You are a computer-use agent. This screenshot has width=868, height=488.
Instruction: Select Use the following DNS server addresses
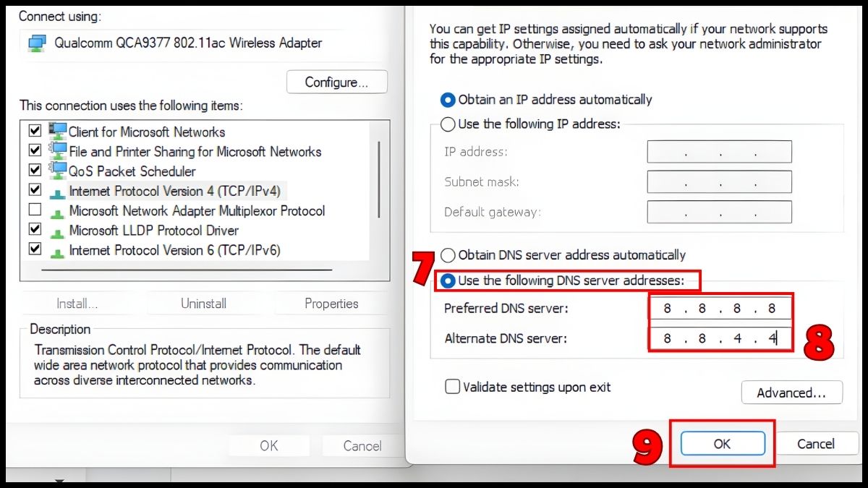tap(448, 280)
